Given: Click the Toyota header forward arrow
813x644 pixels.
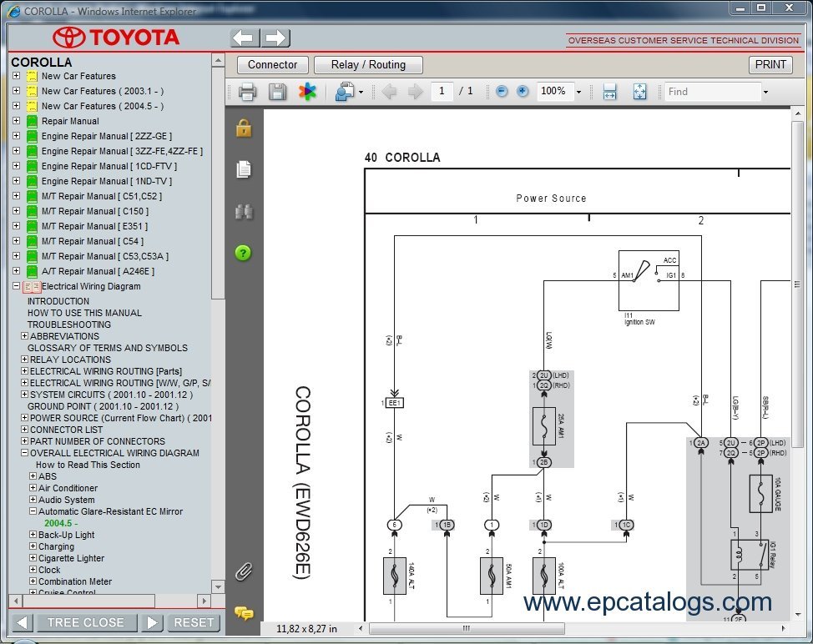Looking at the screenshot, I should click(275, 38).
